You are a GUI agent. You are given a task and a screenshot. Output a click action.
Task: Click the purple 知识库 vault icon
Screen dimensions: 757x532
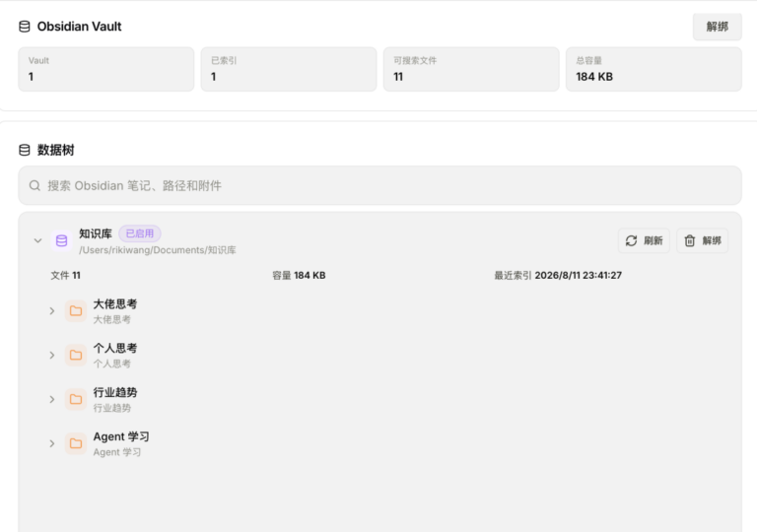click(61, 240)
